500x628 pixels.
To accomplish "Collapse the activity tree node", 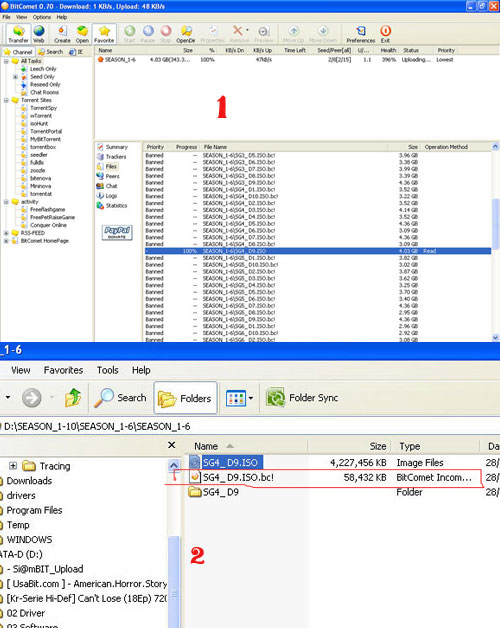I will click(x=6, y=202).
